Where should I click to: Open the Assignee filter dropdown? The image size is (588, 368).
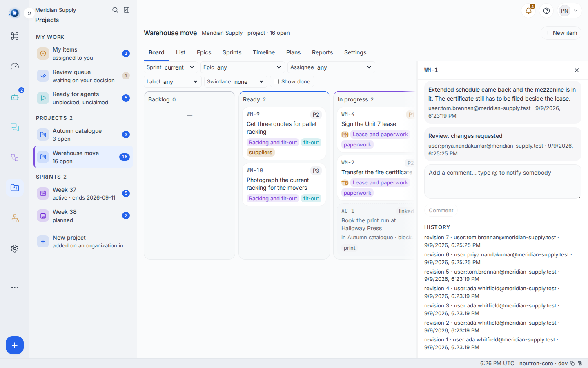point(331,67)
